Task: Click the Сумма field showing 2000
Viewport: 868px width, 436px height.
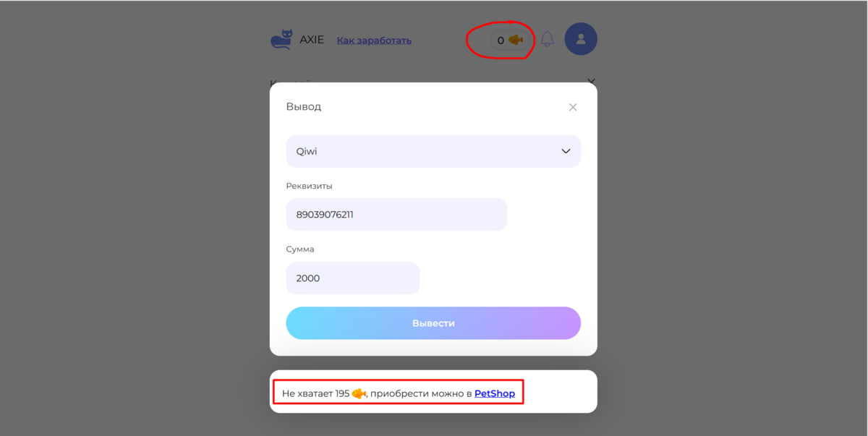Action: pyautogui.click(x=352, y=278)
